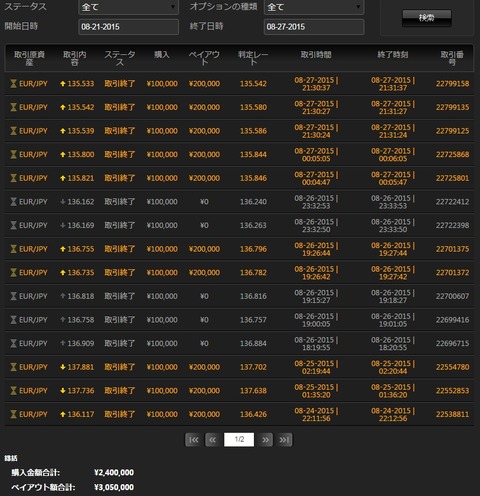Click trade time 08-26-2015 19:15:27
This screenshot has height=496, width=480.
point(316,296)
